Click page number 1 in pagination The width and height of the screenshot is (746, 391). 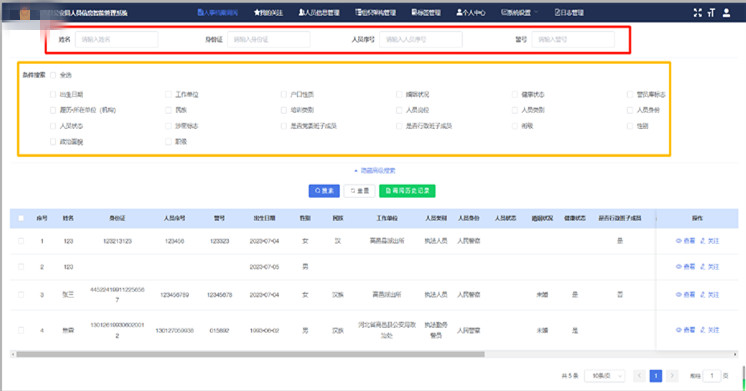click(656, 376)
